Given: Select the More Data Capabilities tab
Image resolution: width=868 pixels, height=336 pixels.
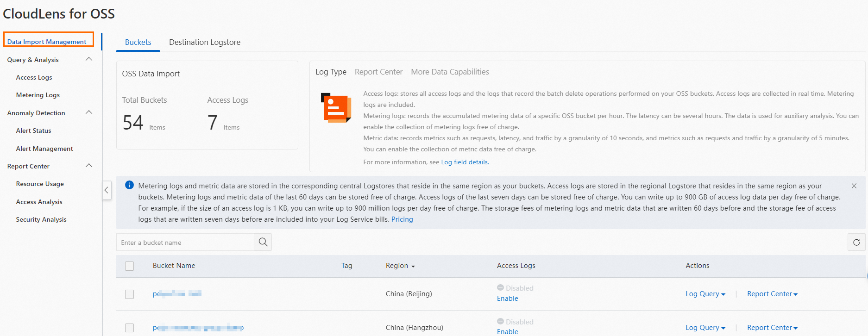Looking at the screenshot, I should (x=450, y=72).
